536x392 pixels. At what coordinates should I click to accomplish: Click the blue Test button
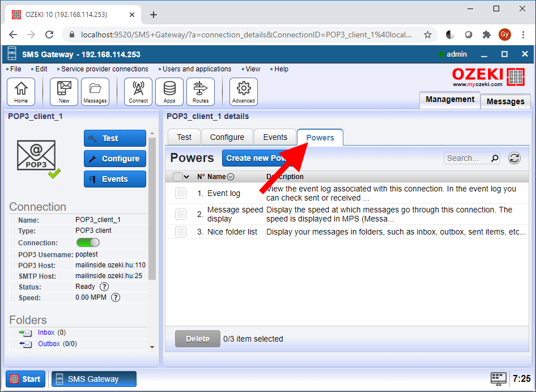point(115,138)
